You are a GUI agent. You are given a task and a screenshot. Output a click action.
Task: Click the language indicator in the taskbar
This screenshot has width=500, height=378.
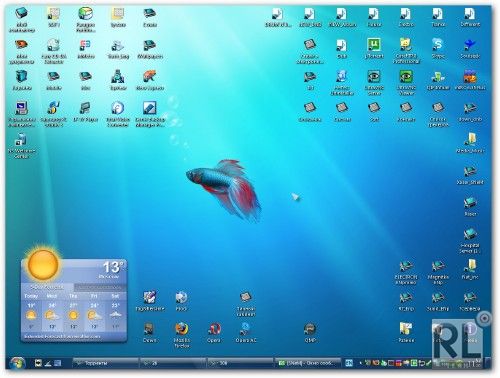pyautogui.click(x=349, y=363)
